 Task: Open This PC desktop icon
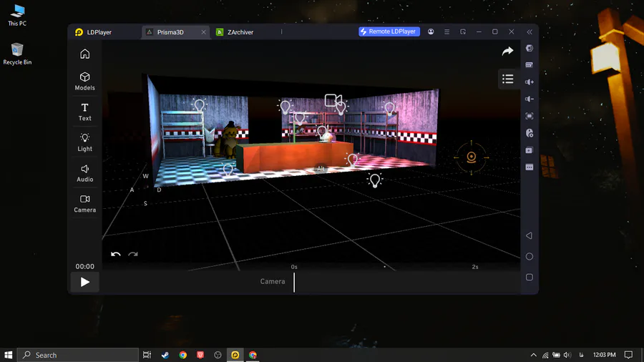[17, 15]
